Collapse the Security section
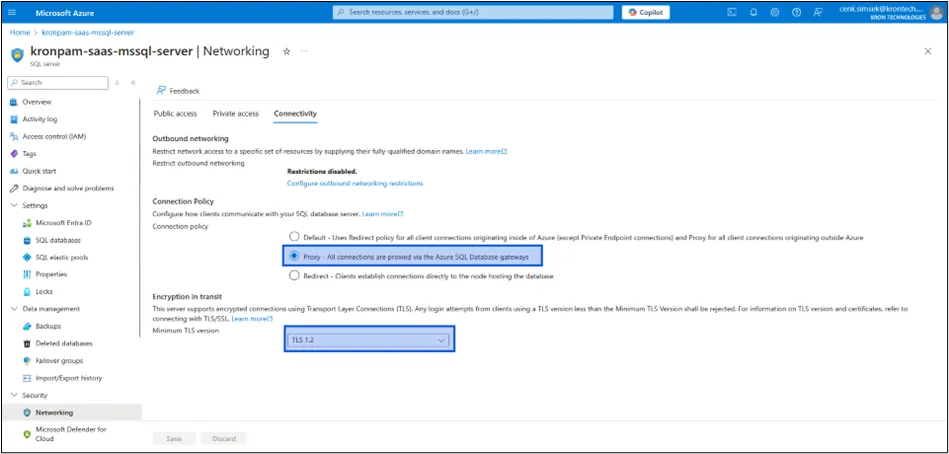The width and height of the screenshot is (949, 454). (x=14, y=395)
